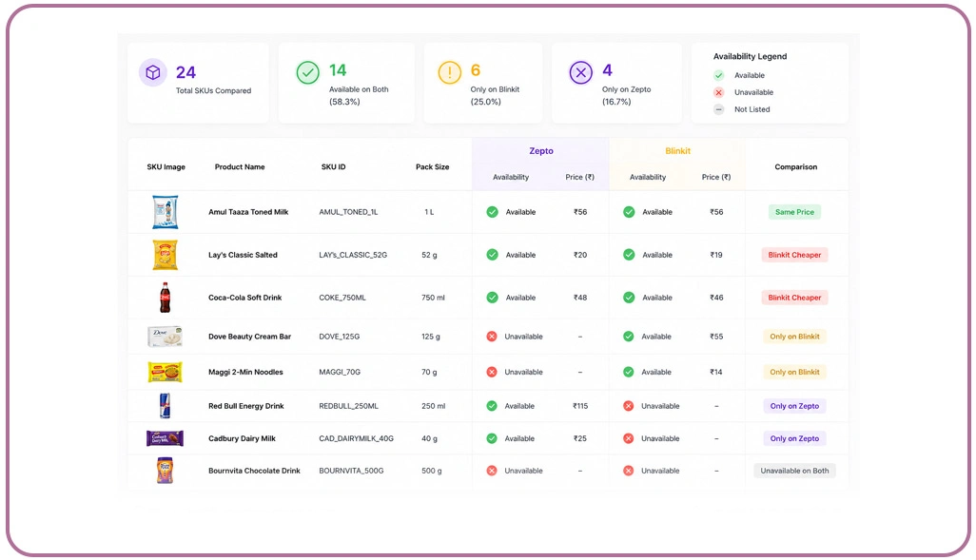Click Zepto available icon for Coca-Cola Soft Drink

point(493,298)
